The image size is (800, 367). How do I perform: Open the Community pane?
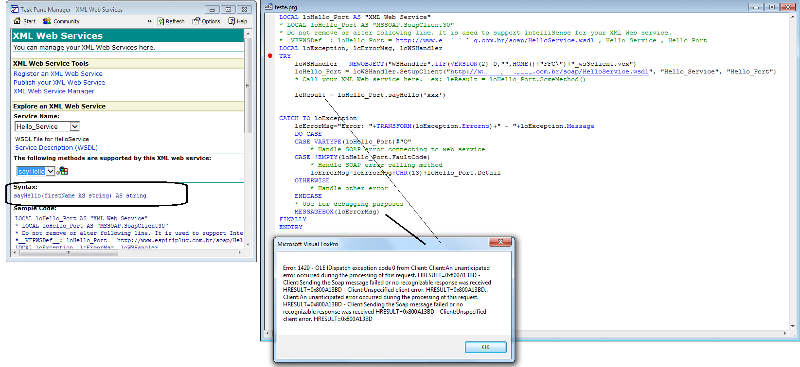pos(62,21)
